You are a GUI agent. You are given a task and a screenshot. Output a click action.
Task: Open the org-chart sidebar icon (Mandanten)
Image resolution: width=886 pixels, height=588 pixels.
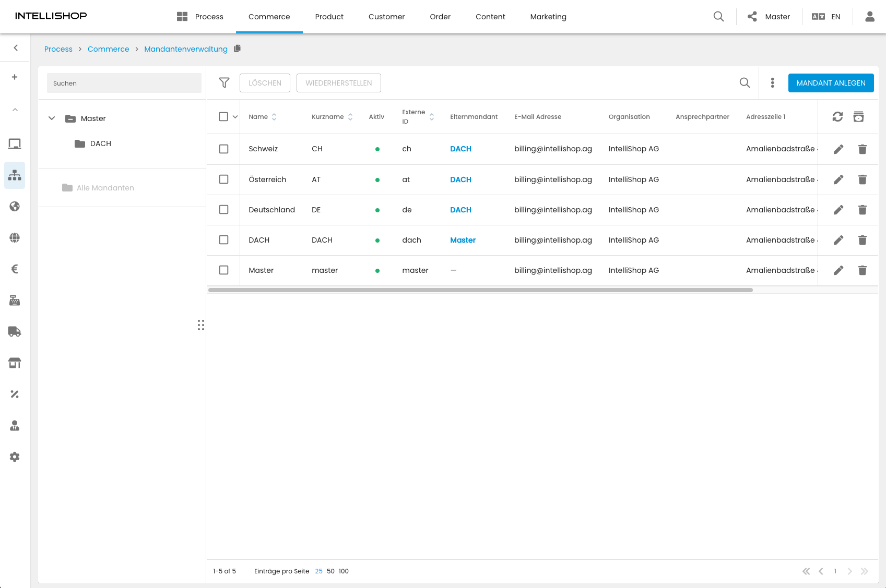point(15,175)
